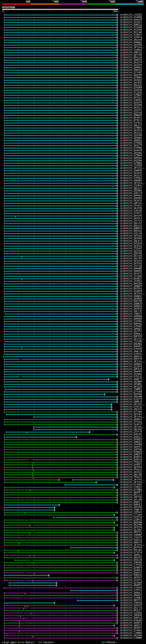Select the UniRef100_A9U0N9 label
Viewport: 146px width, 644px height.
coord(131,397)
